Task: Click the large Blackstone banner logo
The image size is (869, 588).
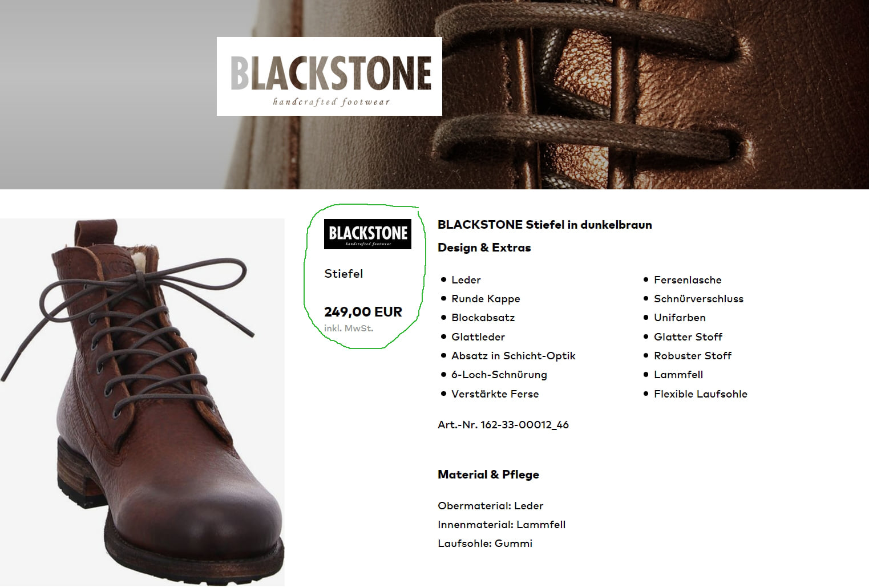Action: coord(329,76)
